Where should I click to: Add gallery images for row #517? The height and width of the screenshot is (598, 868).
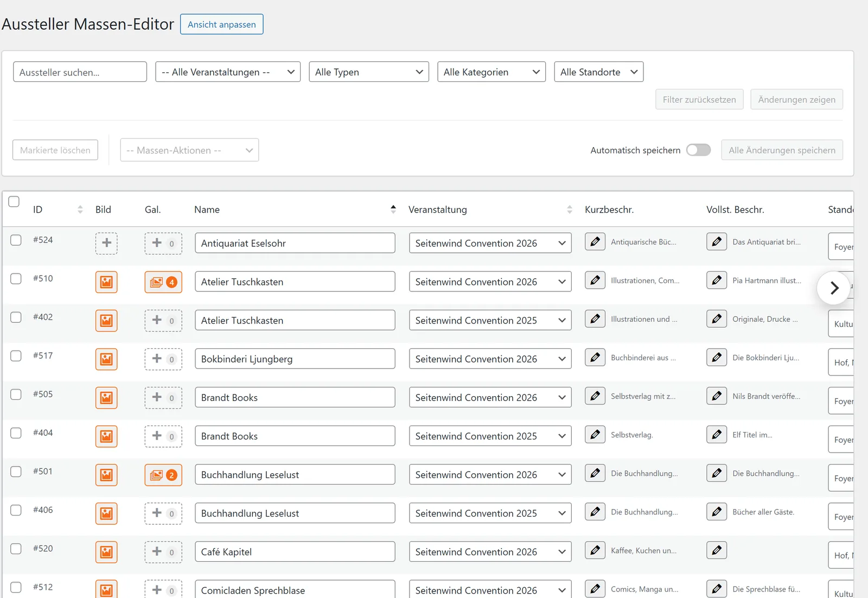click(x=163, y=359)
